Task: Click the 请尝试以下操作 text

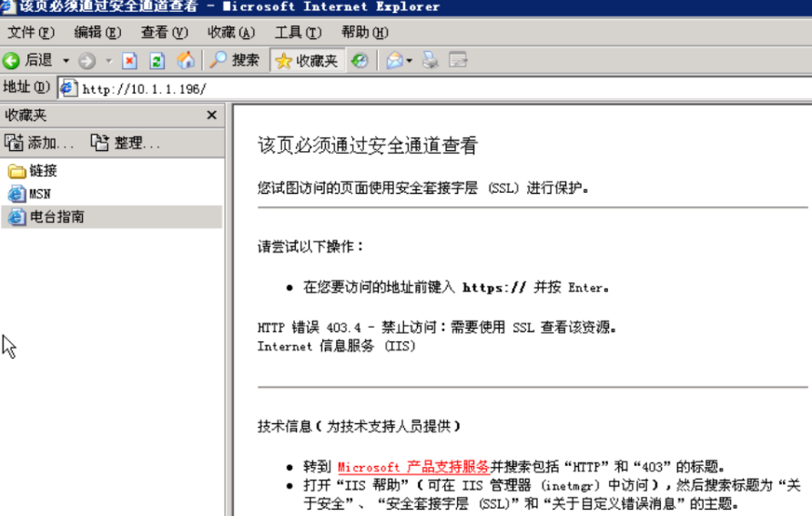Action: click(x=310, y=247)
